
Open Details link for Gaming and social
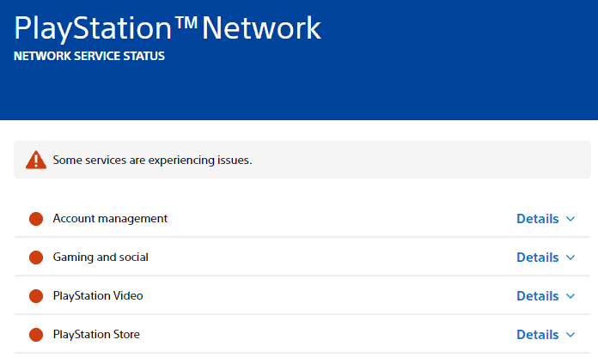pos(537,258)
